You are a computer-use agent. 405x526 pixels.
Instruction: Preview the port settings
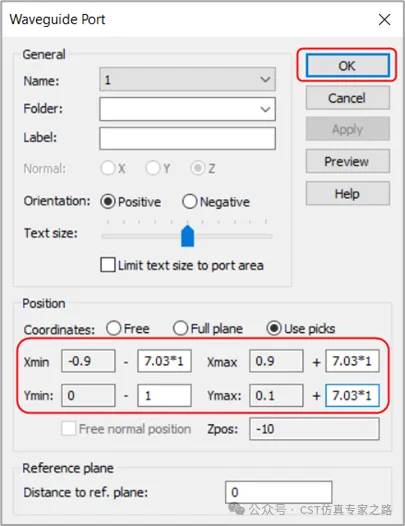[x=348, y=161]
